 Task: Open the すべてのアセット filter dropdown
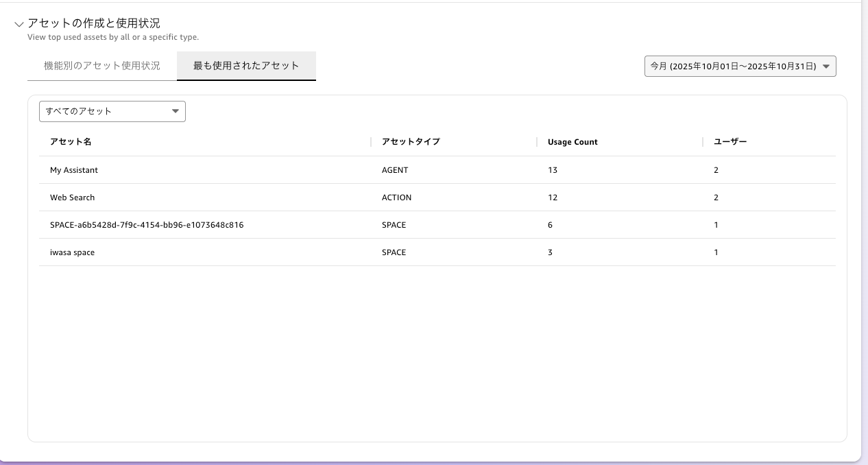tap(112, 111)
